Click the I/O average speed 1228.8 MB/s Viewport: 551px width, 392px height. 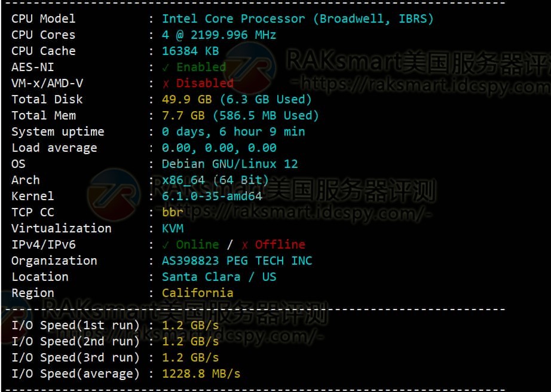click(201, 373)
